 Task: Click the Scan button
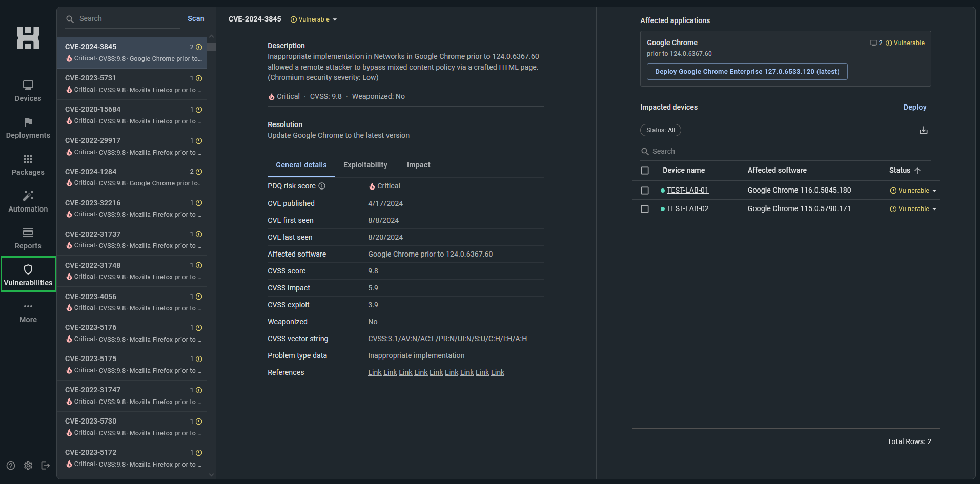tap(196, 18)
